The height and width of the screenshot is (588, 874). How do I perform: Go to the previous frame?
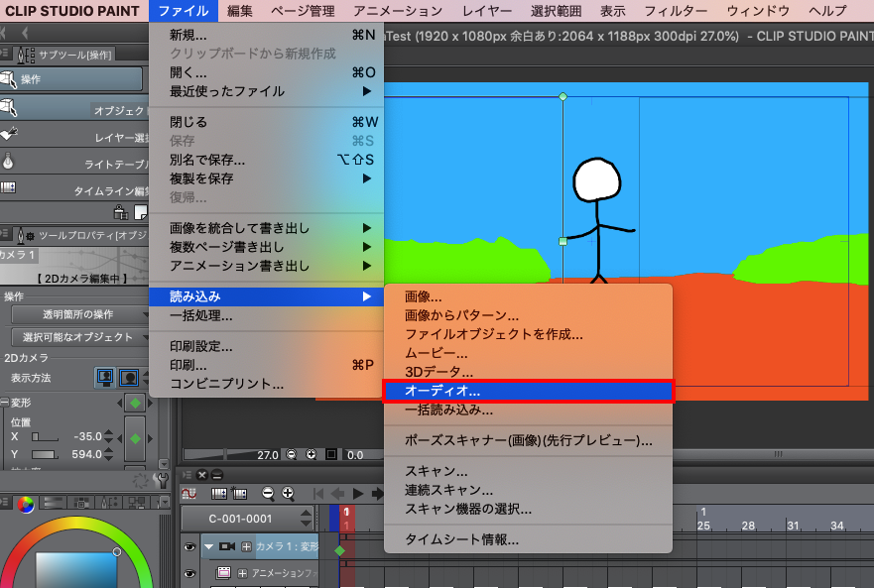pos(337,493)
